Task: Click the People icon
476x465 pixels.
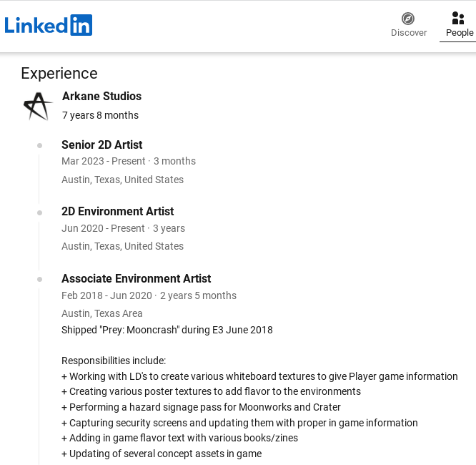Action: point(458,18)
